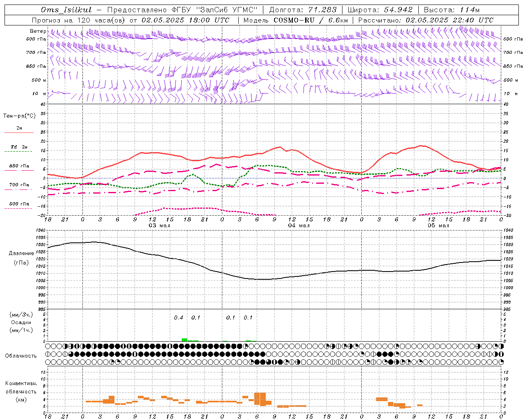Click the Осадки precipitation label

[21, 322]
